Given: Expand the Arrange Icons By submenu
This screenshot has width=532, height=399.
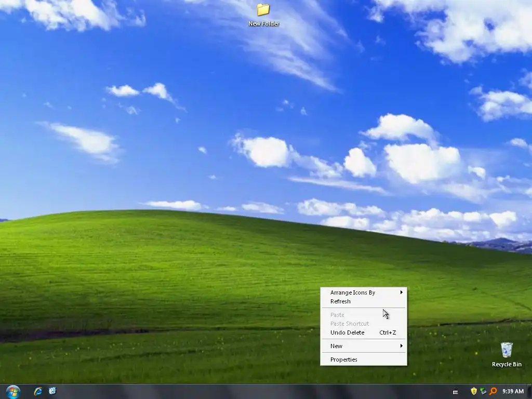Looking at the screenshot, I should [363, 292].
